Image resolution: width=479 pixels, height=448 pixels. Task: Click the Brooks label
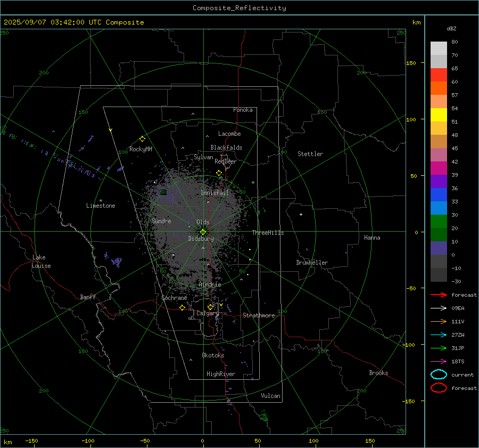pyautogui.click(x=378, y=373)
